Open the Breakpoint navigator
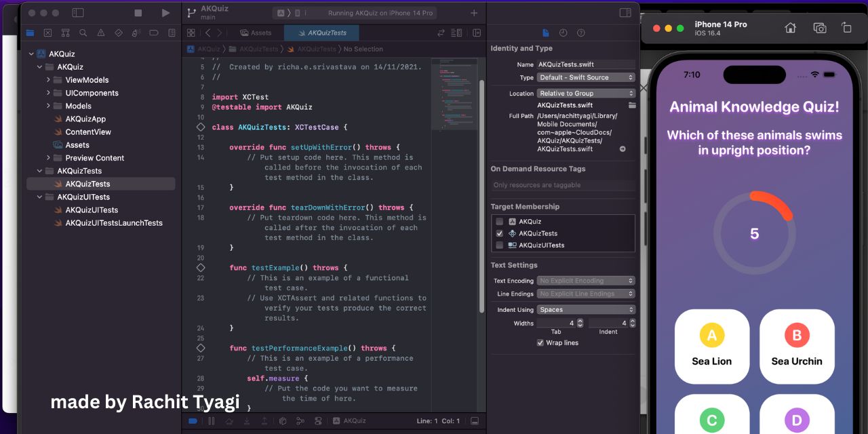 [x=153, y=33]
